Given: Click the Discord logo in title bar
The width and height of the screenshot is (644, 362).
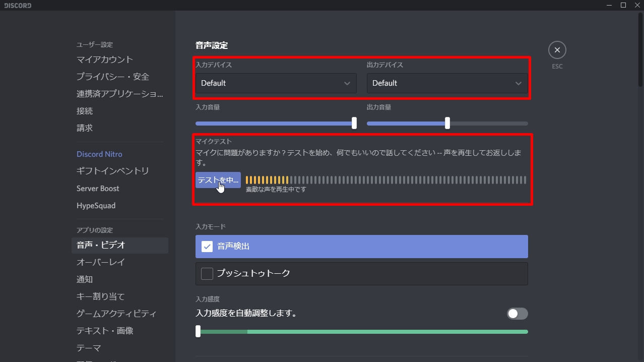Looking at the screenshot, I should tap(18, 6).
